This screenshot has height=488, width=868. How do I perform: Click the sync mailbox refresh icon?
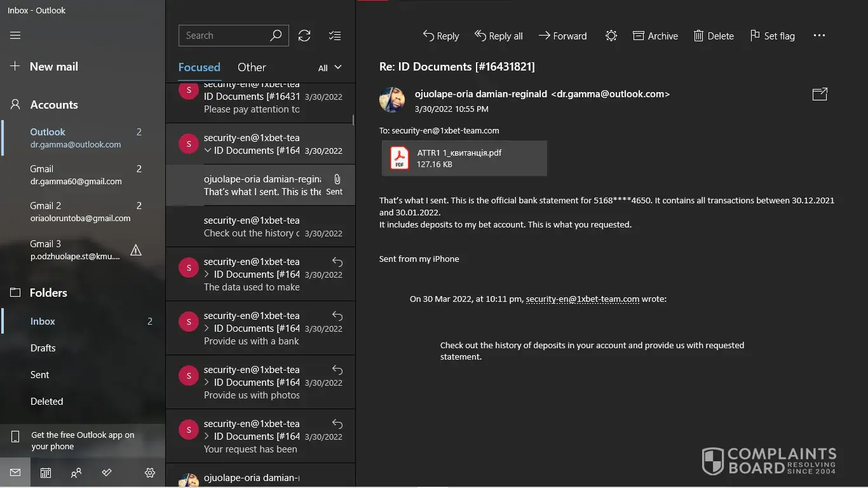(x=304, y=36)
